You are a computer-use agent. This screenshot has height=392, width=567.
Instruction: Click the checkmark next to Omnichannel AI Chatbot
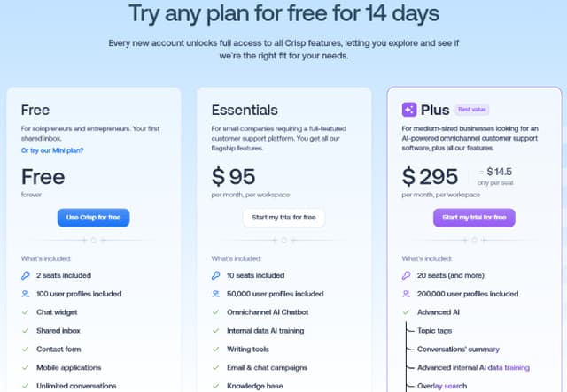tap(215, 312)
